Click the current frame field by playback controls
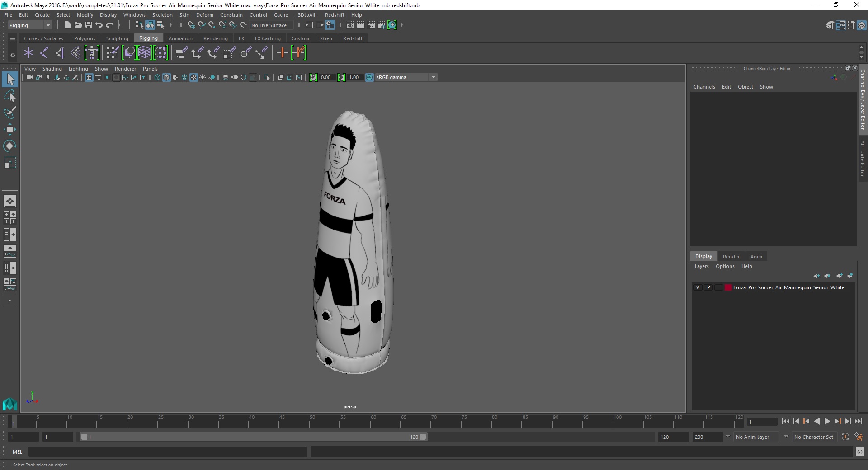This screenshot has width=868, height=470. tap(762, 422)
